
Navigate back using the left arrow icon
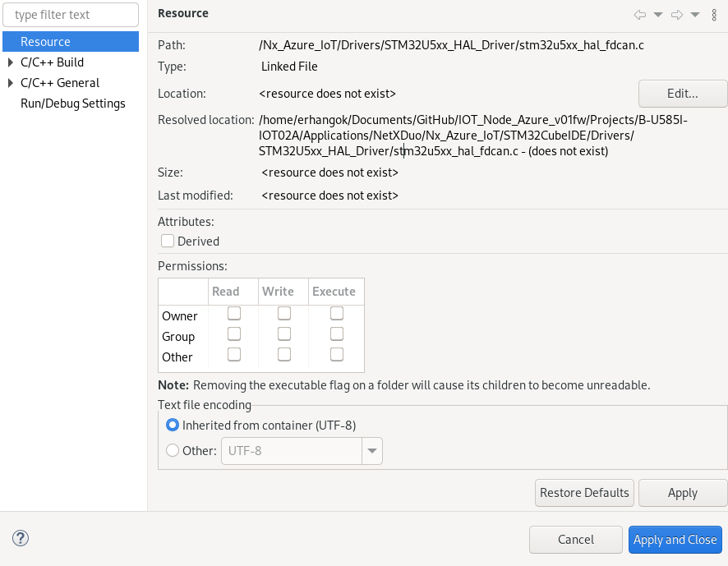point(640,14)
